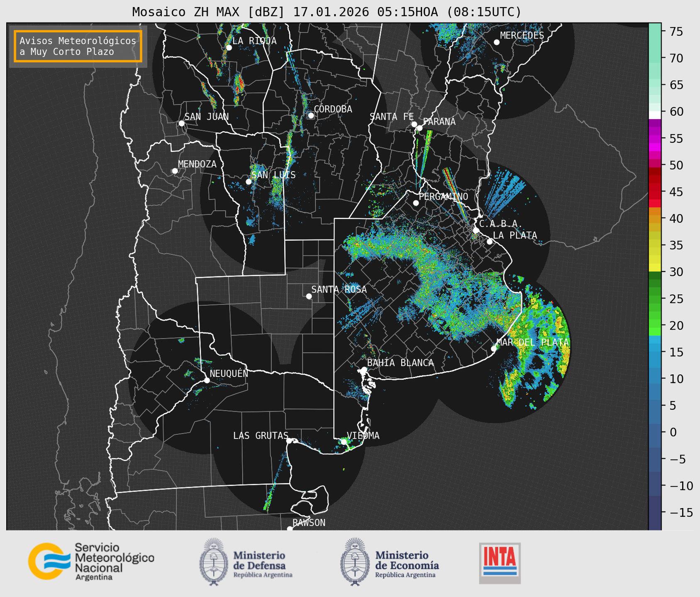Click the Córdoba city marker dot
This screenshot has width=700, height=597.
point(311,115)
